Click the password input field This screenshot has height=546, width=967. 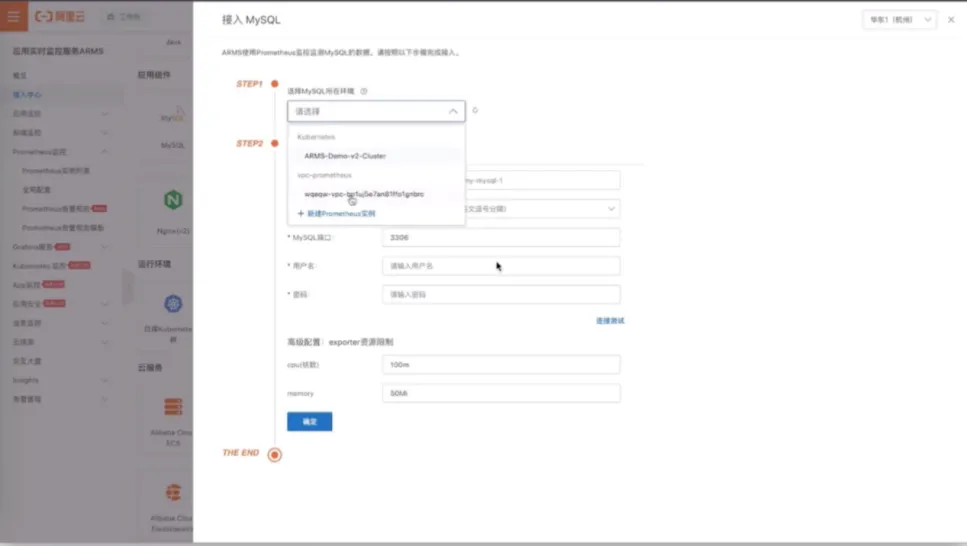coord(501,294)
